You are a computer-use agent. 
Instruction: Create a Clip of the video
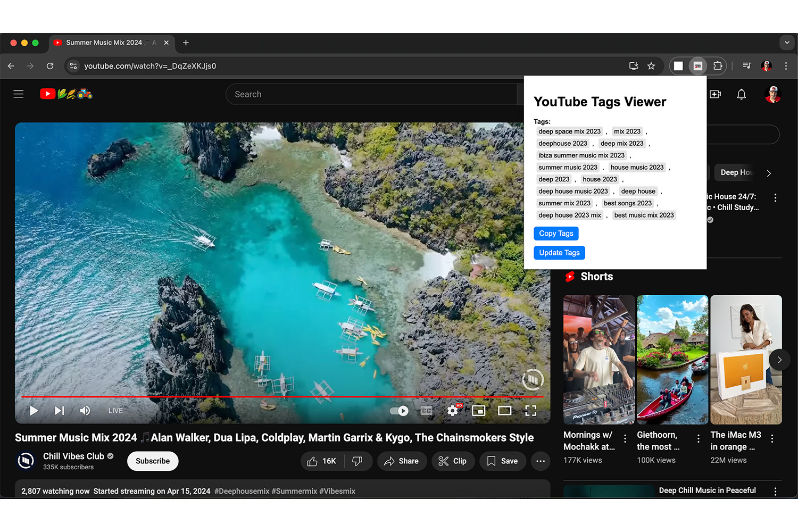(453, 461)
